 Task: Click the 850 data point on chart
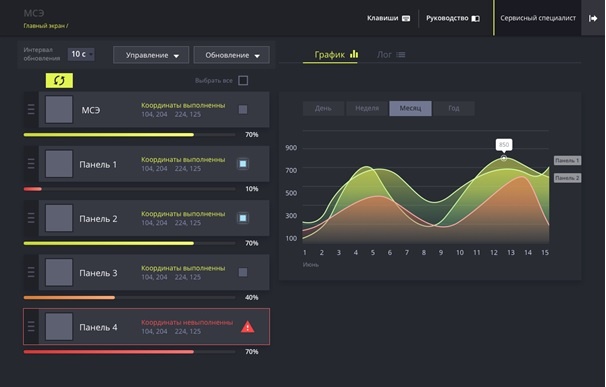504,158
